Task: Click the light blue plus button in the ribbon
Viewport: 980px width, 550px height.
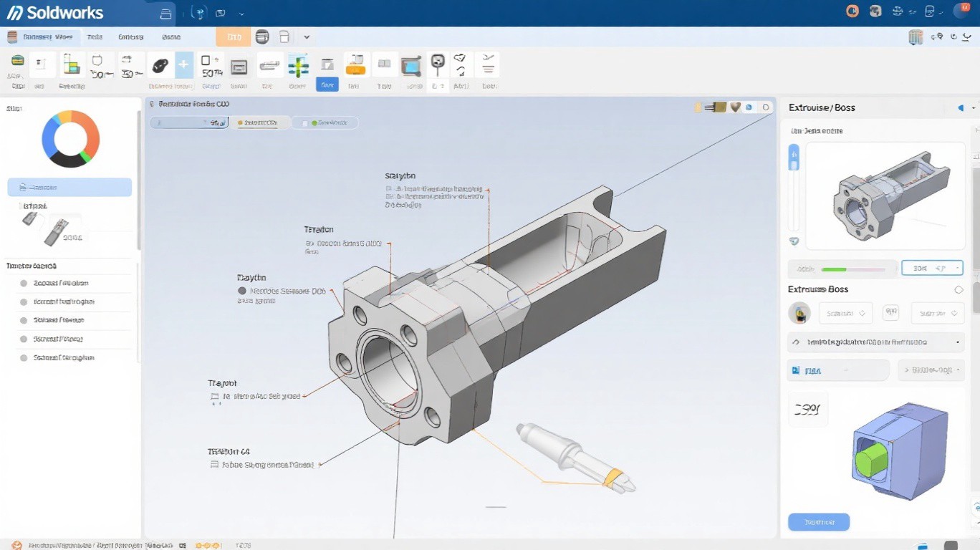Action: [184, 65]
